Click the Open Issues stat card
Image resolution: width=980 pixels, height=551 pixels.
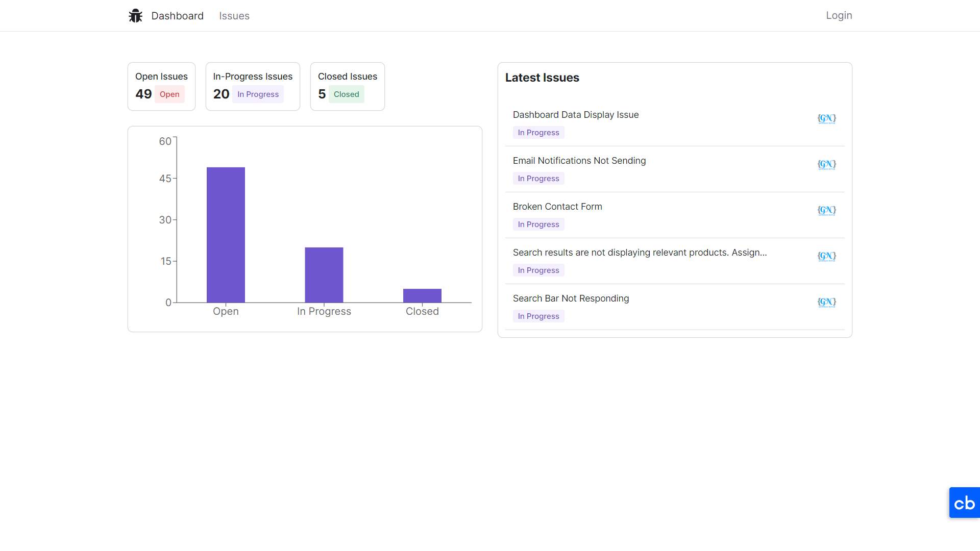(161, 85)
